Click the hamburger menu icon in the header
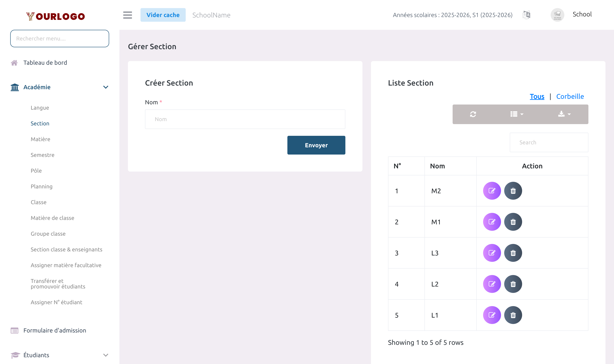Screen dimensions: 614x364 [x=127, y=15]
